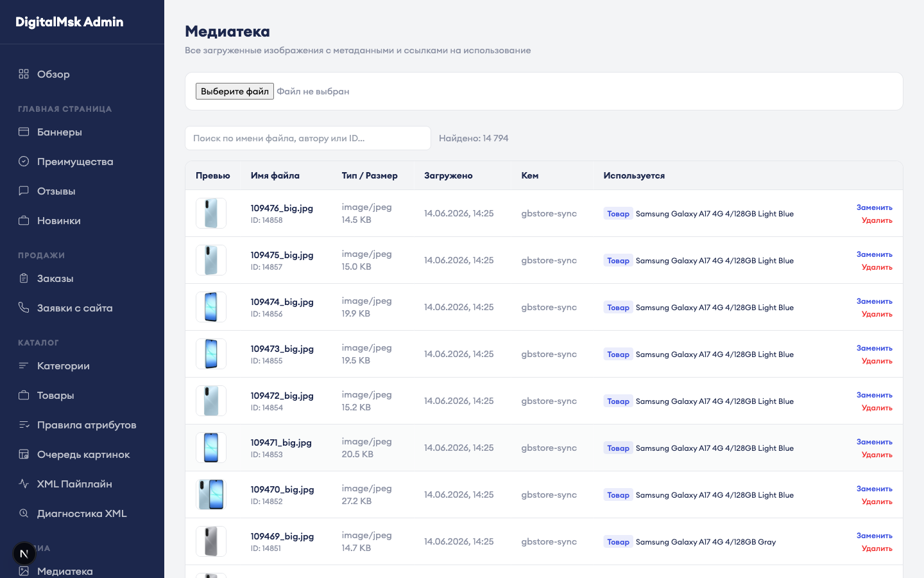
Task: Open preview thumbnail of 109470_big.jpg
Action: [x=211, y=495]
